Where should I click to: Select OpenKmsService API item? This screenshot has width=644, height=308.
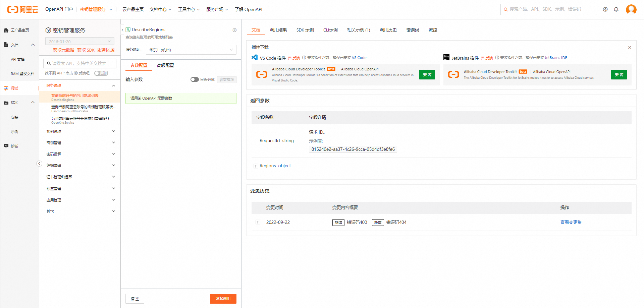(80, 120)
